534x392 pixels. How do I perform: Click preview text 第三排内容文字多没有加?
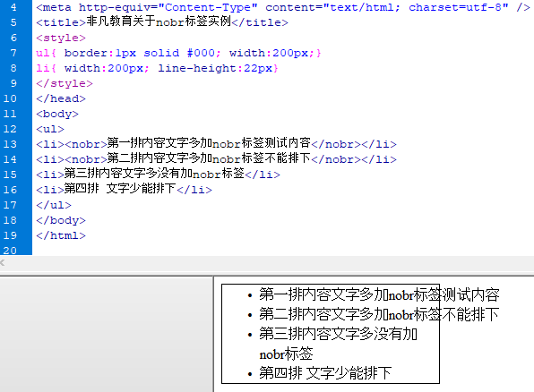tap(338, 334)
